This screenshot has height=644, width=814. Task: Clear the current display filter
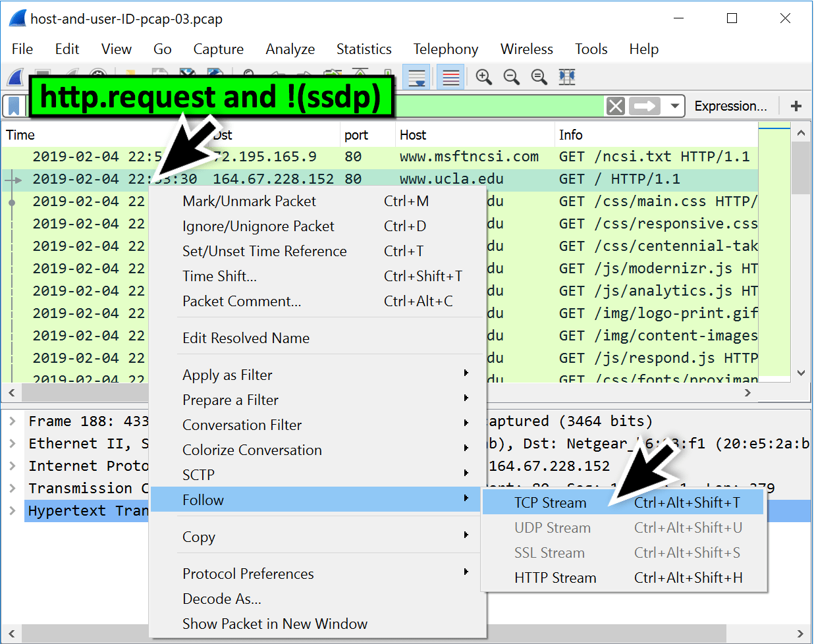click(x=615, y=105)
